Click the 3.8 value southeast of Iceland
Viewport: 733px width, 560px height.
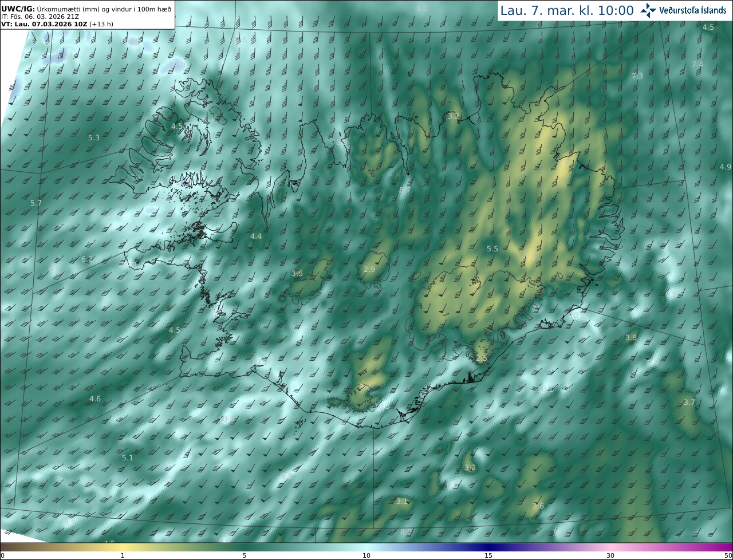click(631, 338)
